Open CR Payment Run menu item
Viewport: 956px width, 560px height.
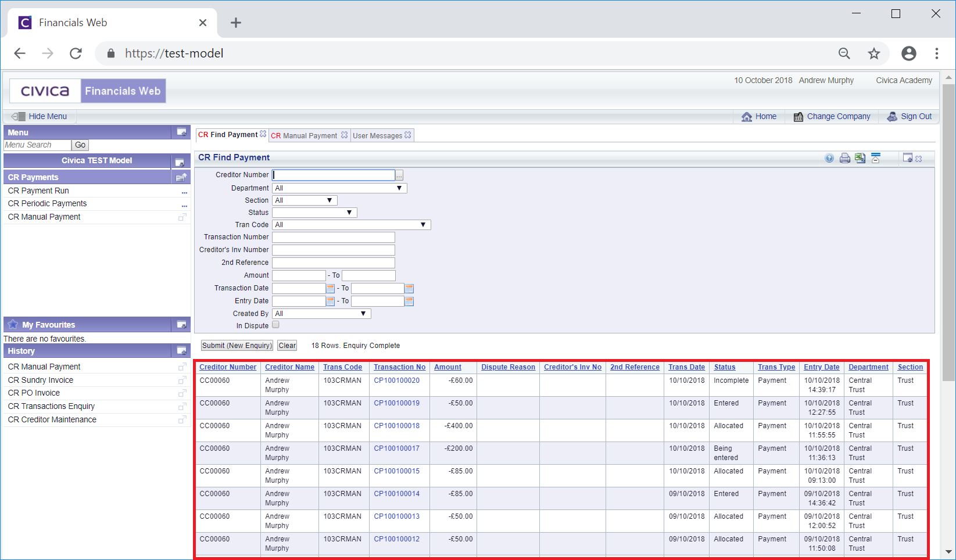pyautogui.click(x=38, y=191)
